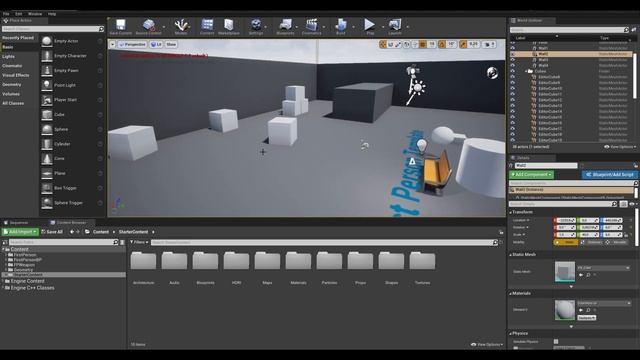Toggle viewport grid snapping icon

pyautogui.click(x=423, y=44)
